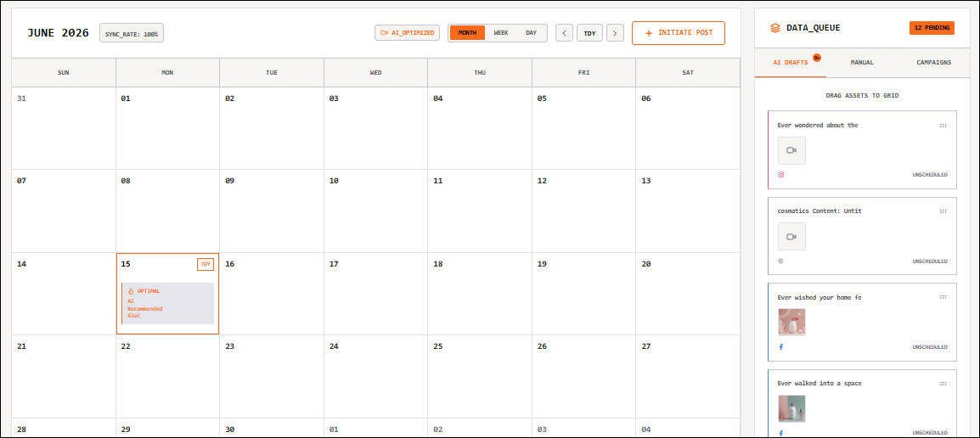The image size is (980, 438).
Task: Toggle the AI_OPTIMIZED filter
Action: [408, 32]
